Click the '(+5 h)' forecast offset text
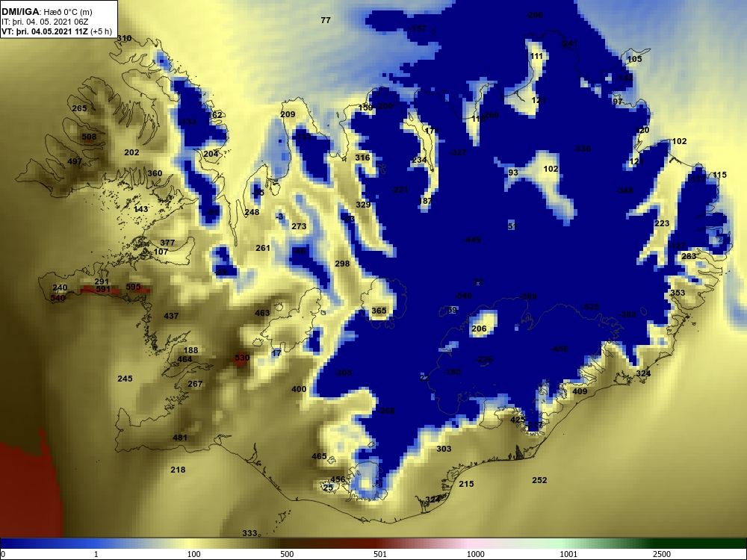Image resolution: width=747 pixels, height=560 pixels. (101, 31)
